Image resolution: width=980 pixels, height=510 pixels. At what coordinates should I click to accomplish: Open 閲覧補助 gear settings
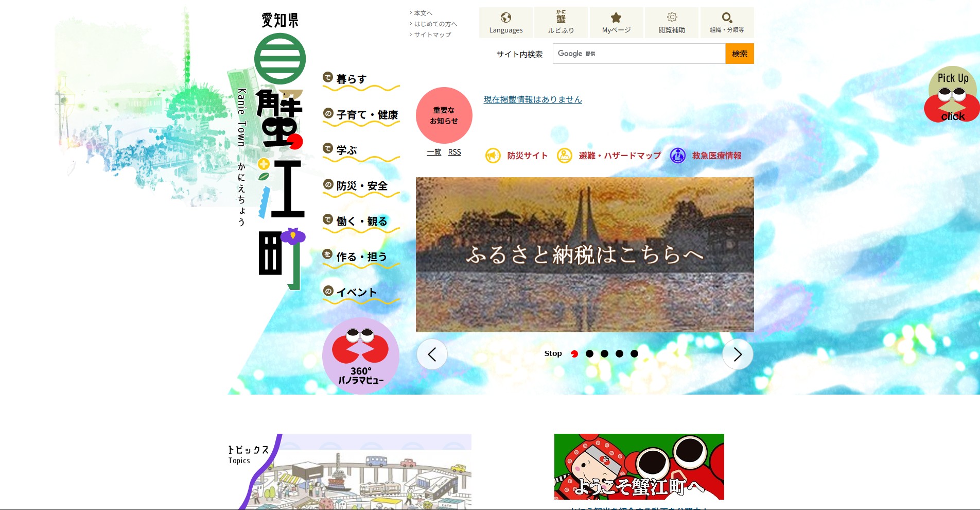(672, 23)
